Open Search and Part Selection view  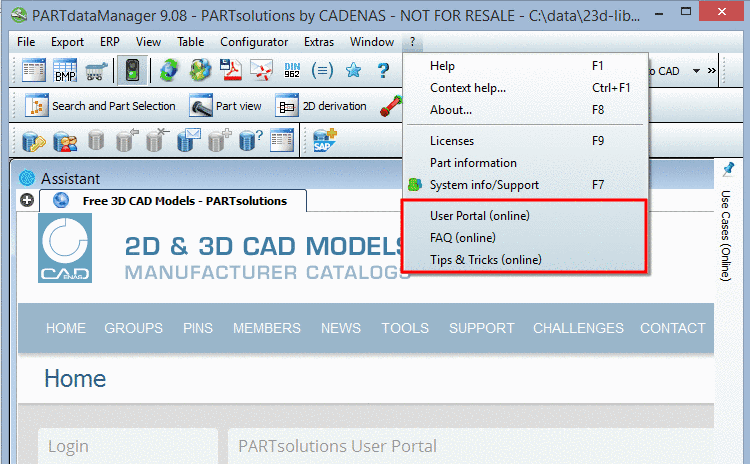[100, 106]
